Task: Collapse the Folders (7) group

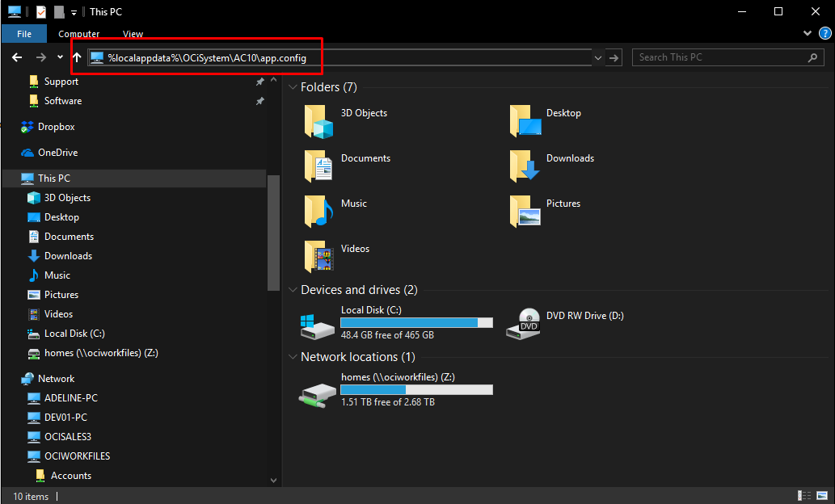Action: (x=293, y=86)
